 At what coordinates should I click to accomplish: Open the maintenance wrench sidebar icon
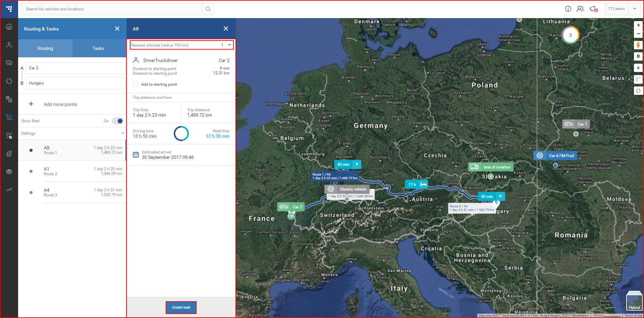pyautogui.click(x=9, y=135)
